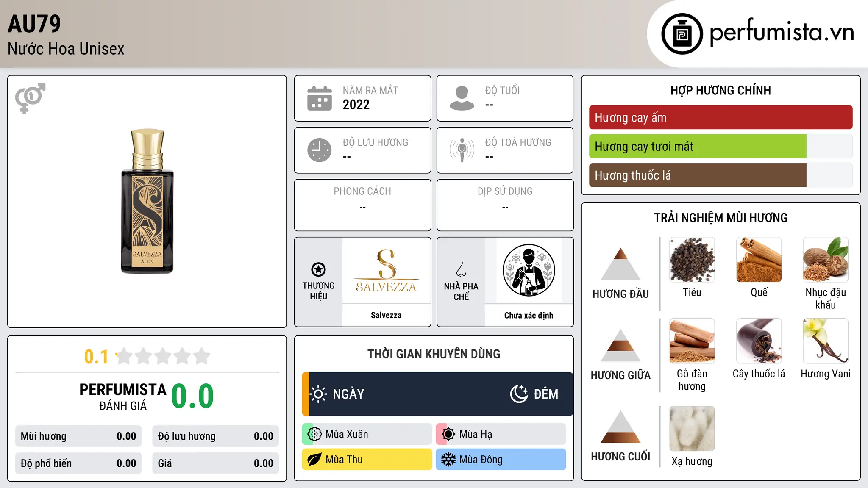Click the Hương Giữa pyramid icon

point(621,345)
